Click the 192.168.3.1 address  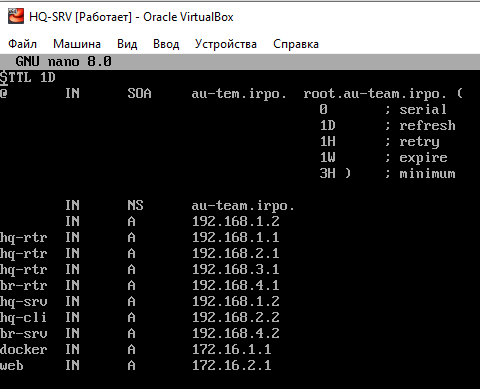236,269
